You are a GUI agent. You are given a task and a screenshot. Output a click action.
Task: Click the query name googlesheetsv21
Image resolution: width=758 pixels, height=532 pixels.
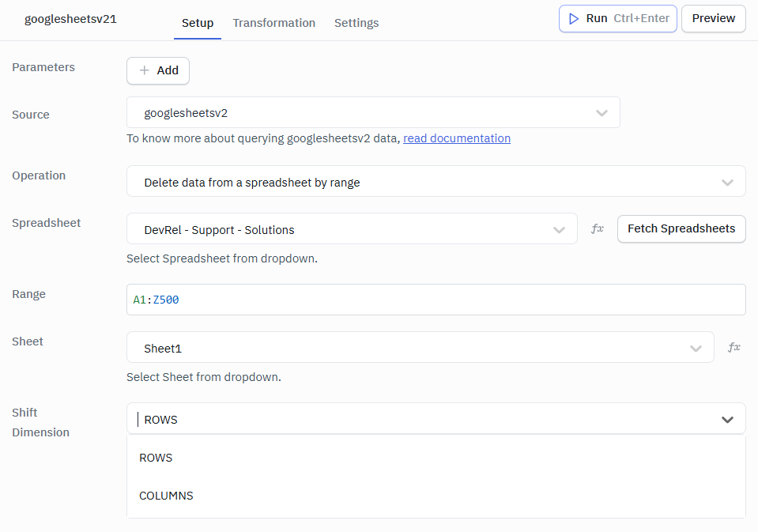click(x=70, y=19)
